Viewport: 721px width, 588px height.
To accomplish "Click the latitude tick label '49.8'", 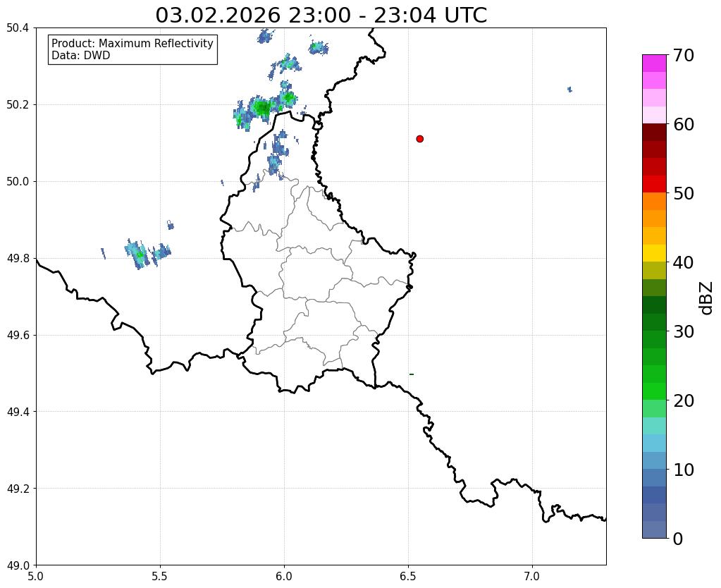I will pyautogui.click(x=18, y=259).
